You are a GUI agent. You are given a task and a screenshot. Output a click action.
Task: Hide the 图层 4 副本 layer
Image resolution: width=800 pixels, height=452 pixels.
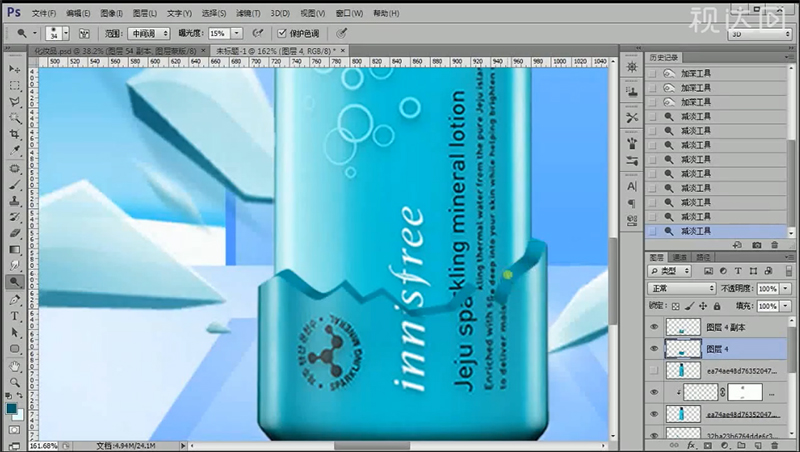654,327
